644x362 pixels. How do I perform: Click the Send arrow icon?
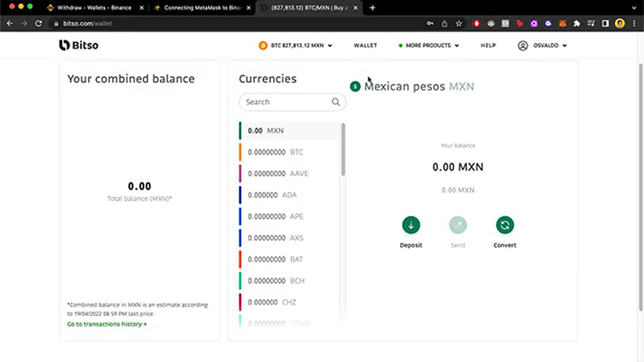[458, 225]
